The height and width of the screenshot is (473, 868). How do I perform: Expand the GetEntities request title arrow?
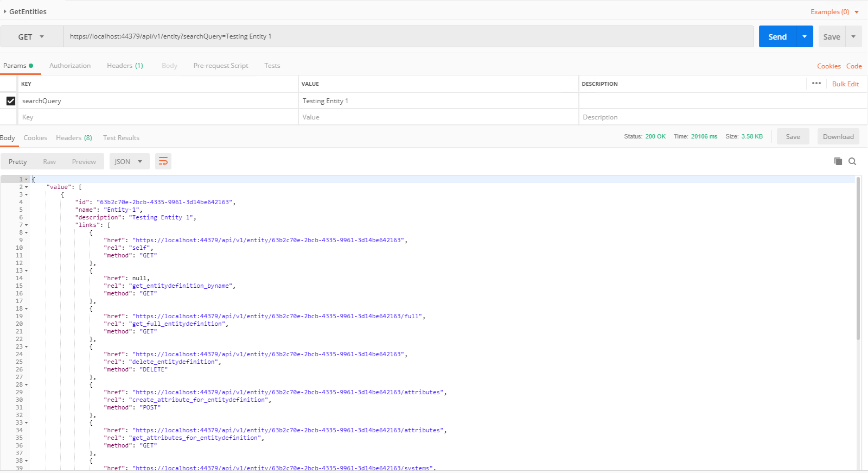click(x=5, y=11)
